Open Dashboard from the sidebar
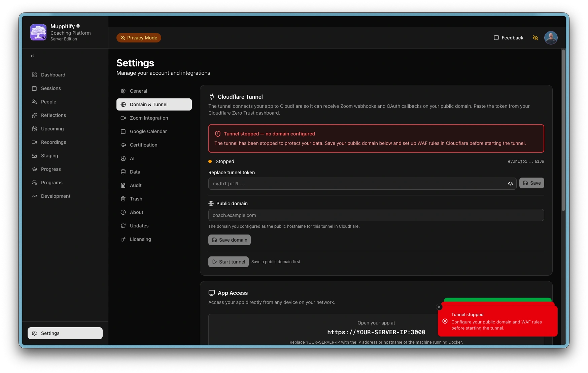The width and height of the screenshot is (588, 373). 53,75
